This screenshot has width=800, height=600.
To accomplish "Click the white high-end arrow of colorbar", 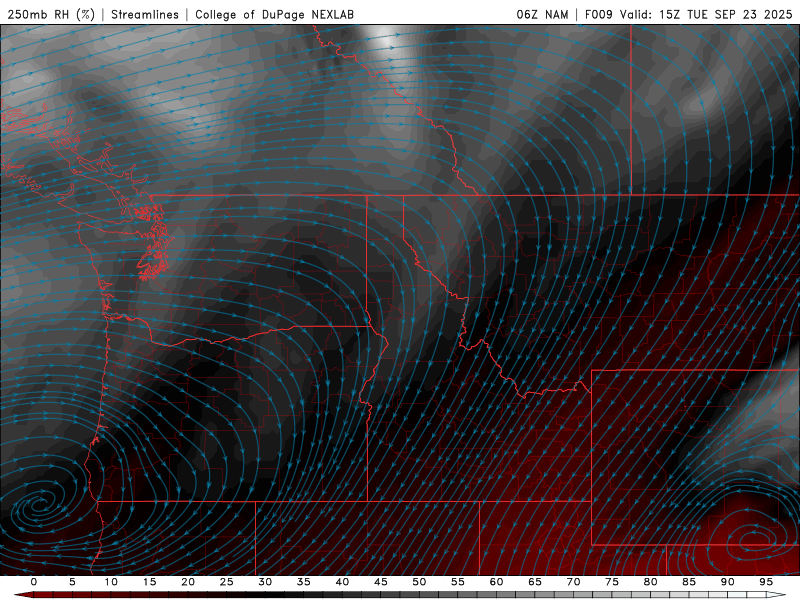I will click(776, 595).
